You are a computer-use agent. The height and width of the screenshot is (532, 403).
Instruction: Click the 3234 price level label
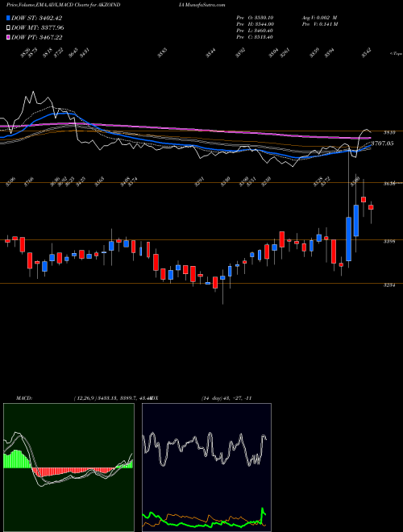pyautogui.click(x=388, y=285)
